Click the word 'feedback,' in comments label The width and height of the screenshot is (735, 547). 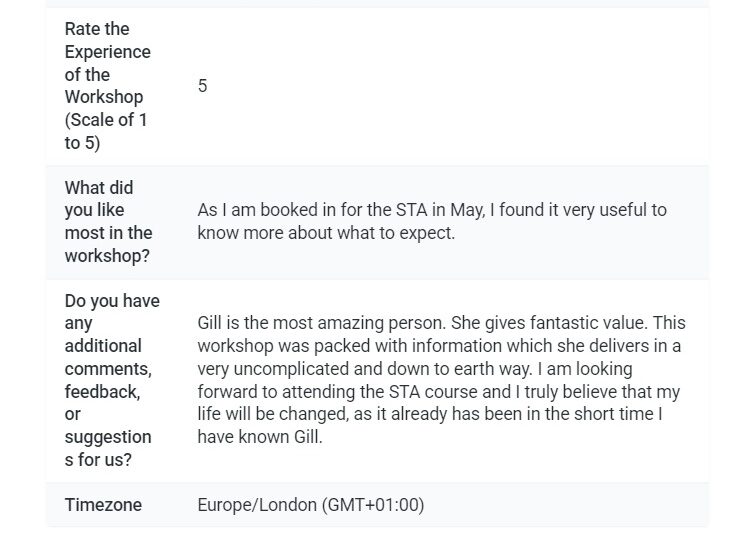102,392
